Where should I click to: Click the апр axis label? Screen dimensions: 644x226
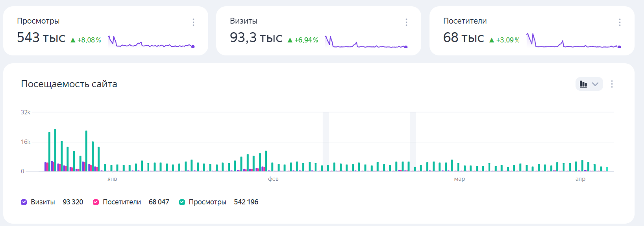point(580,179)
